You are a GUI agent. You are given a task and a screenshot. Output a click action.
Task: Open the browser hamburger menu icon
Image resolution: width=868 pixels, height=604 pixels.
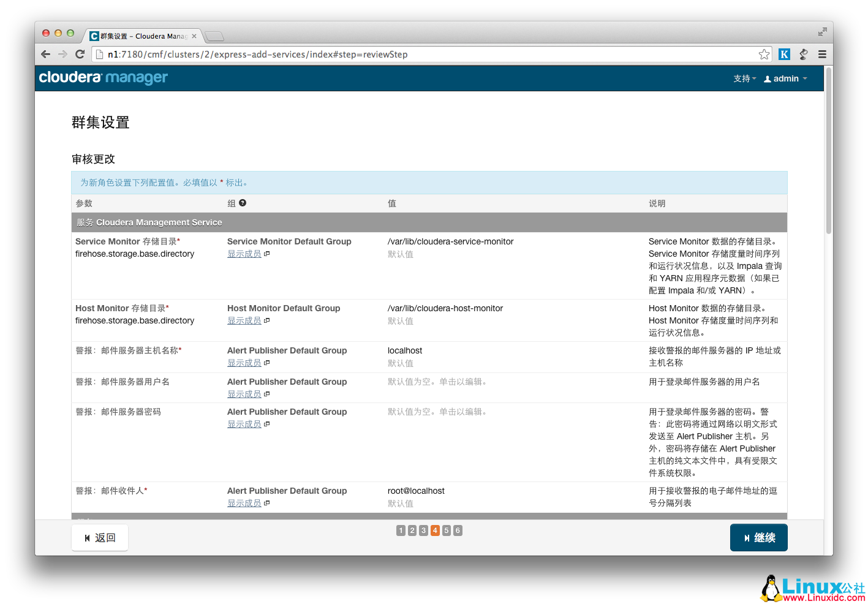(822, 54)
